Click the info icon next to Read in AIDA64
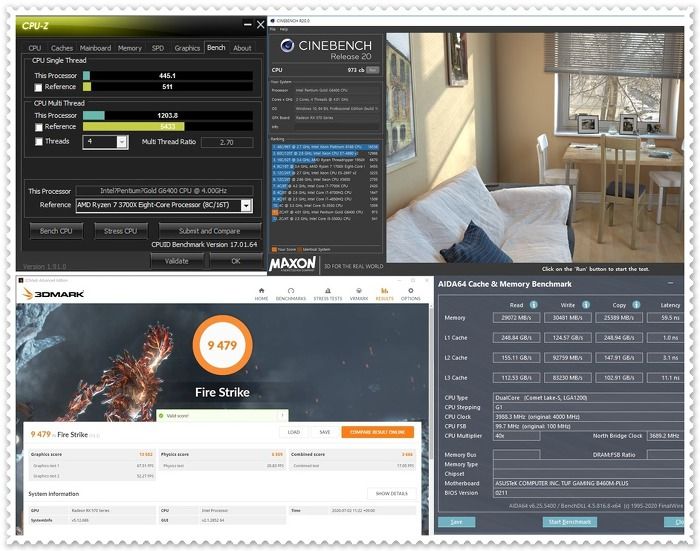This screenshot has height=551, width=700. click(533, 305)
